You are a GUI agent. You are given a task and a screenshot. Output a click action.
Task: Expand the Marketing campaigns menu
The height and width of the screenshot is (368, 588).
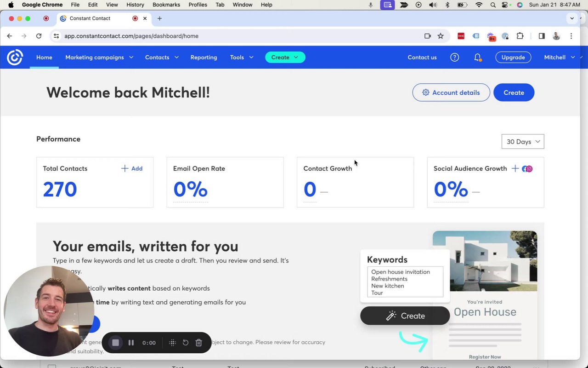99,57
